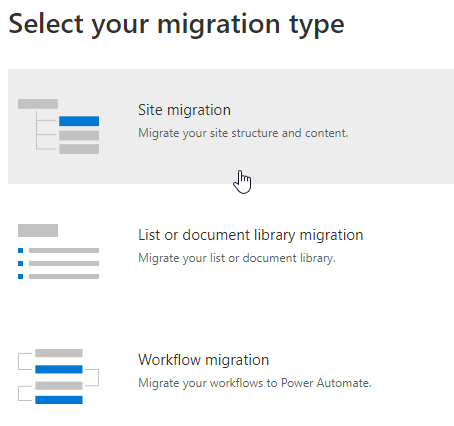The width and height of the screenshot is (454, 426).
Task: Click 'Migrate your site structure and content.' text
Action: (243, 133)
